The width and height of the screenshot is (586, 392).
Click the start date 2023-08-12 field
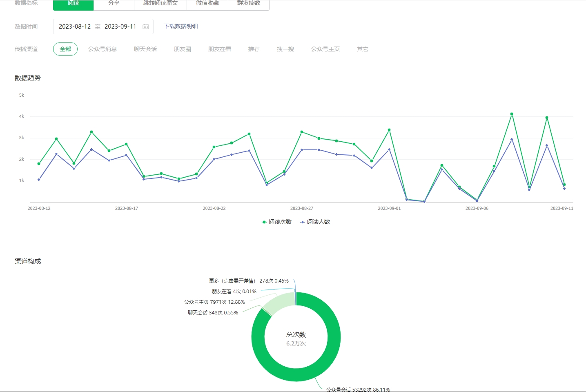click(x=75, y=27)
